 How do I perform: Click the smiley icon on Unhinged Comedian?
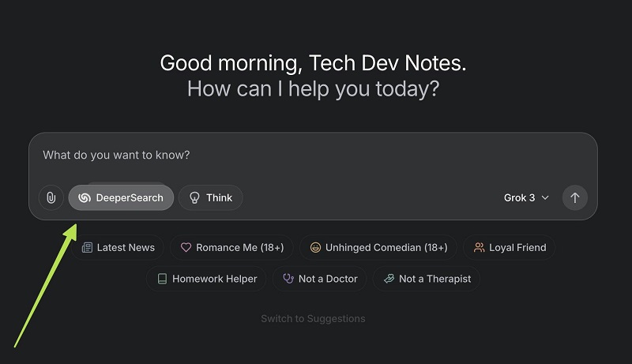315,247
